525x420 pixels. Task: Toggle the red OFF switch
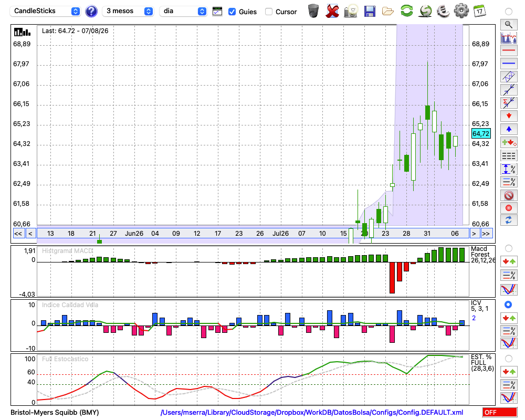coord(500,412)
